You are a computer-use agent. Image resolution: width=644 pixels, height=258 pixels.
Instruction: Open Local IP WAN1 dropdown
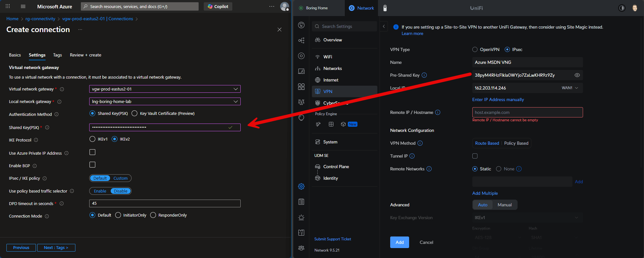click(x=570, y=88)
